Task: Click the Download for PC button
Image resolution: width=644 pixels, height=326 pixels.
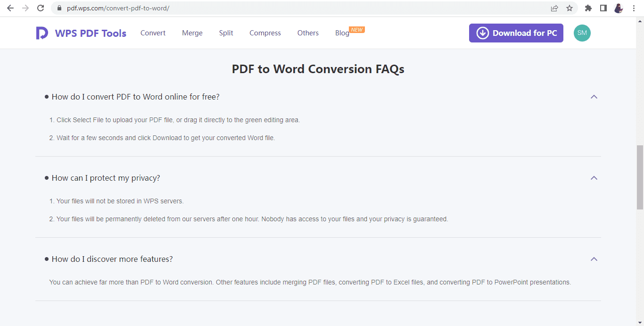Action: click(x=516, y=33)
